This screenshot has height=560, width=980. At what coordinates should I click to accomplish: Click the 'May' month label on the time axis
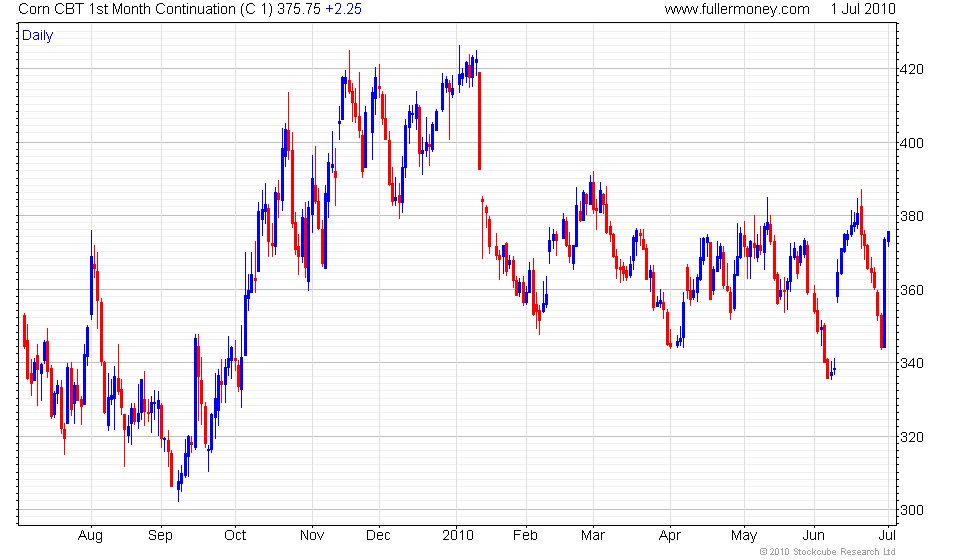click(744, 536)
